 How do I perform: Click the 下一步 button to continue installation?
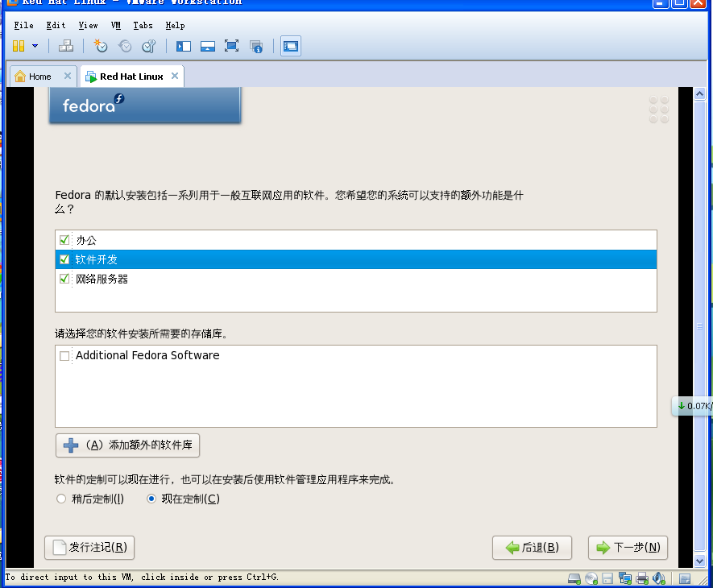point(628,548)
